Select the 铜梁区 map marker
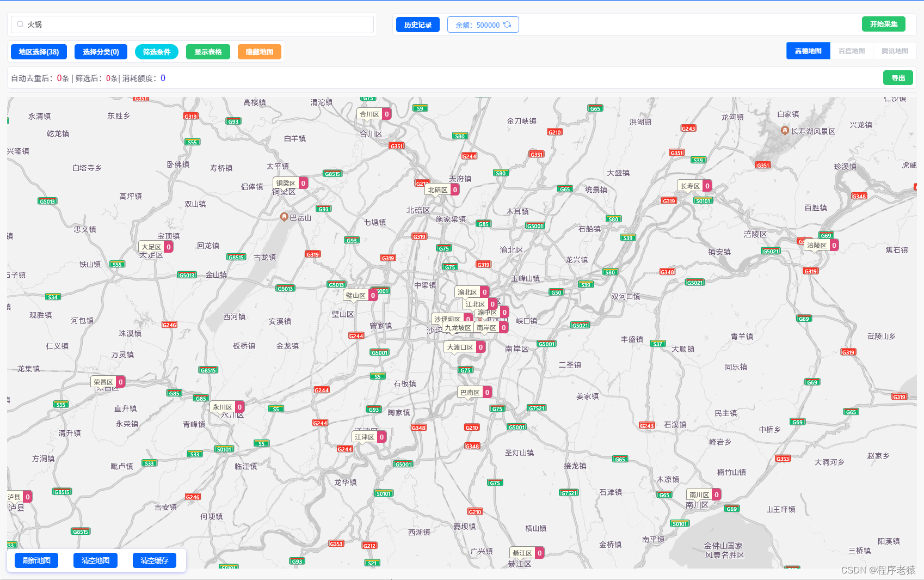The image size is (924, 580). click(x=291, y=183)
